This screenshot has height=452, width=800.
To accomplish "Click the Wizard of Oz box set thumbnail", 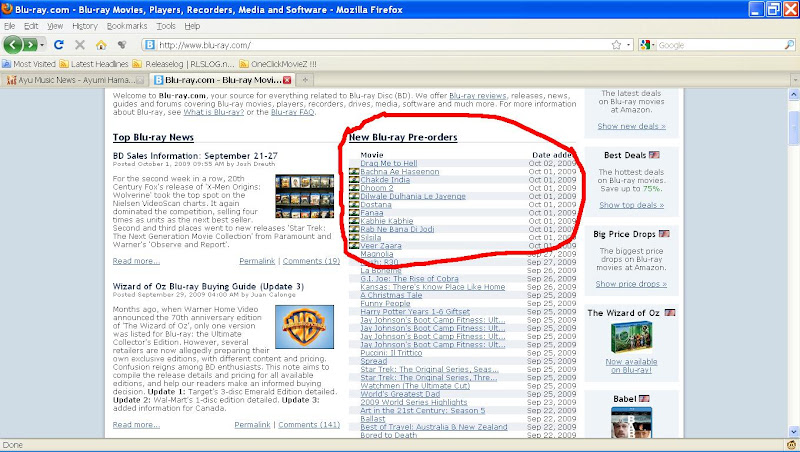I will (x=632, y=337).
